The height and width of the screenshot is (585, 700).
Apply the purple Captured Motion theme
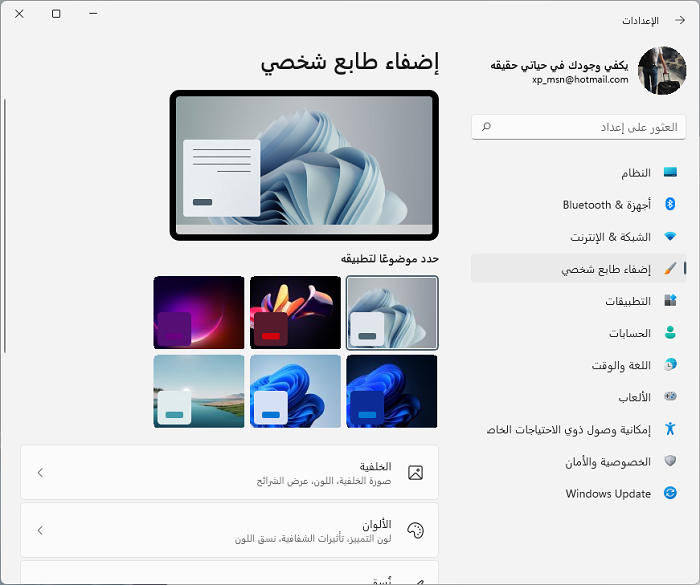[199, 313]
